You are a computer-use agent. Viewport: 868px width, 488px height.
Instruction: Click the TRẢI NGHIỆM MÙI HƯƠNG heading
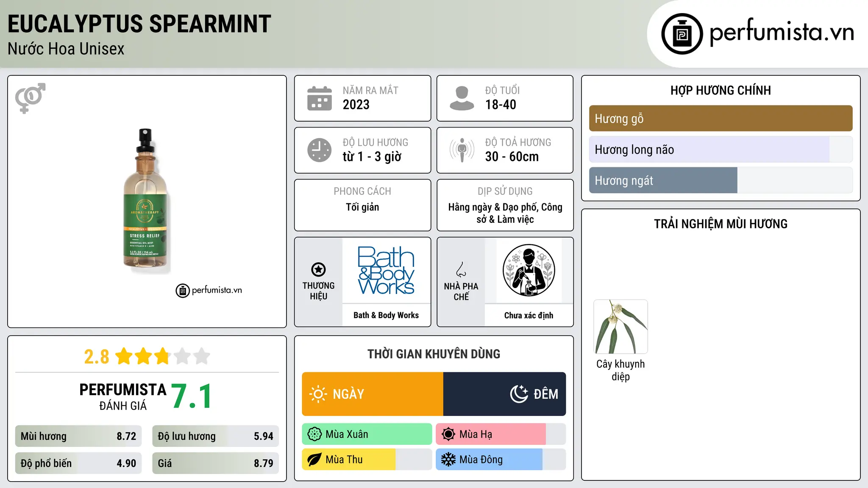(x=721, y=224)
